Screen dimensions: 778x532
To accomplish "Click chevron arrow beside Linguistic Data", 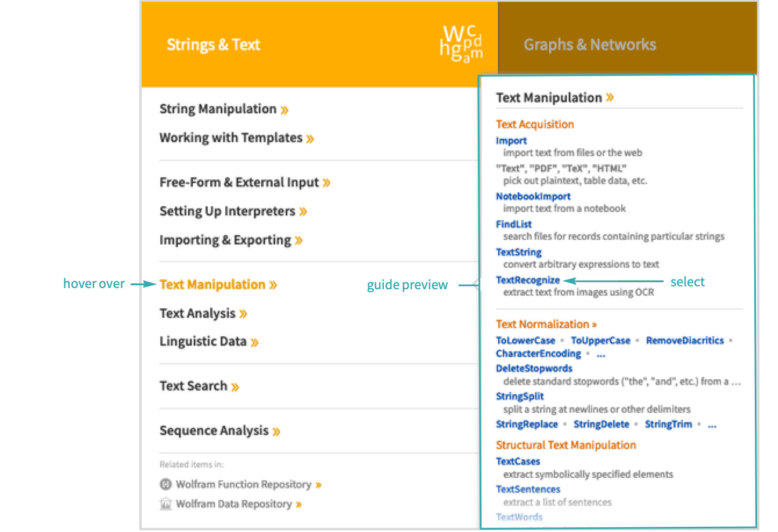I will [x=255, y=342].
